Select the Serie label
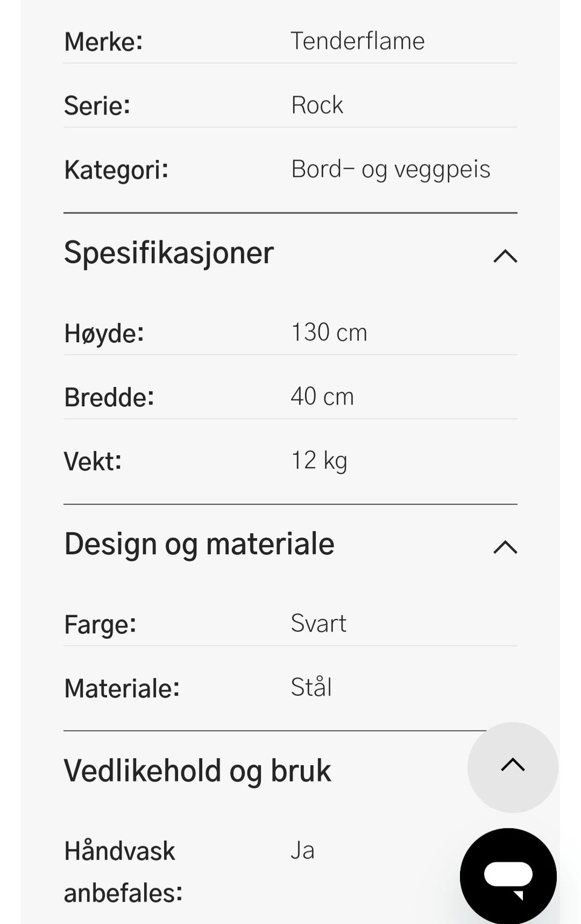 [x=97, y=106]
